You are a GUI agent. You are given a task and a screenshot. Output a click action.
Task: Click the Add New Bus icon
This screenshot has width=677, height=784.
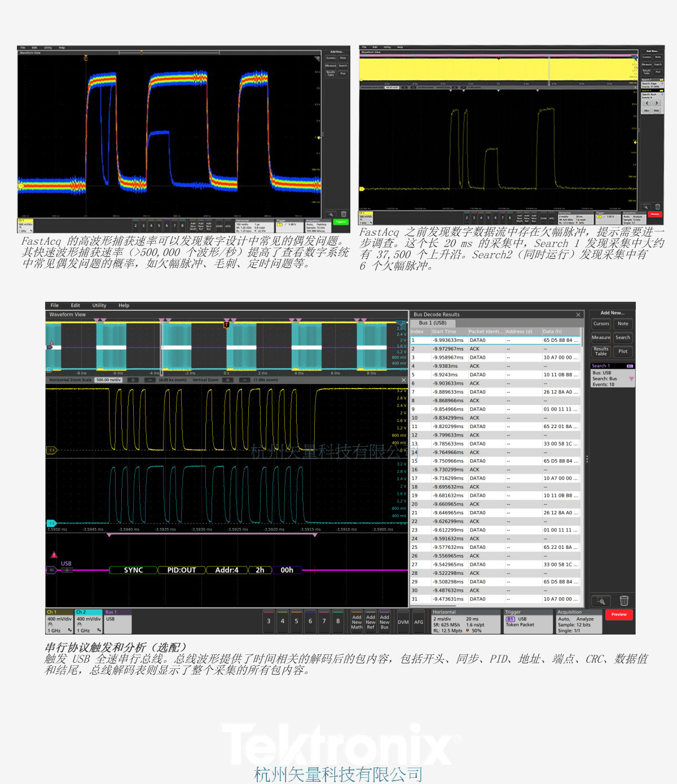click(x=385, y=622)
